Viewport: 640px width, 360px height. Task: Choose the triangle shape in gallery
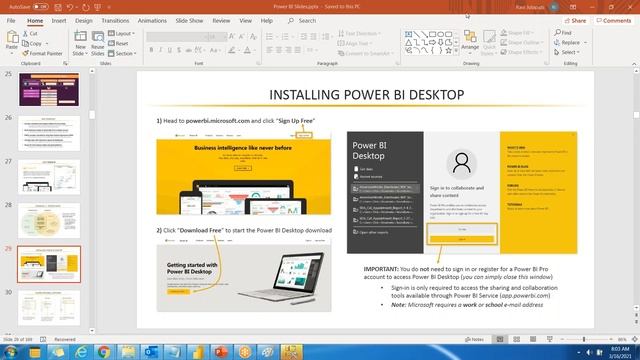[x=408, y=42]
